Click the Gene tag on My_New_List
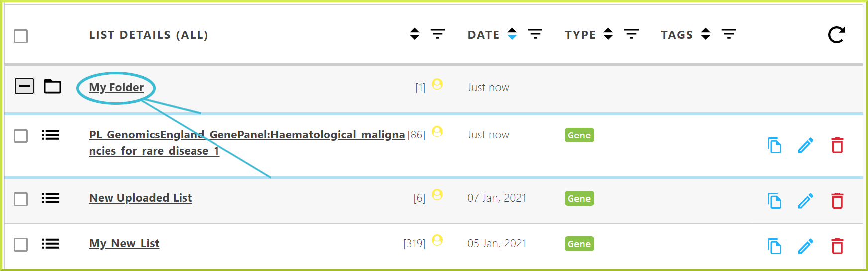The height and width of the screenshot is (271, 868). point(579,244)
